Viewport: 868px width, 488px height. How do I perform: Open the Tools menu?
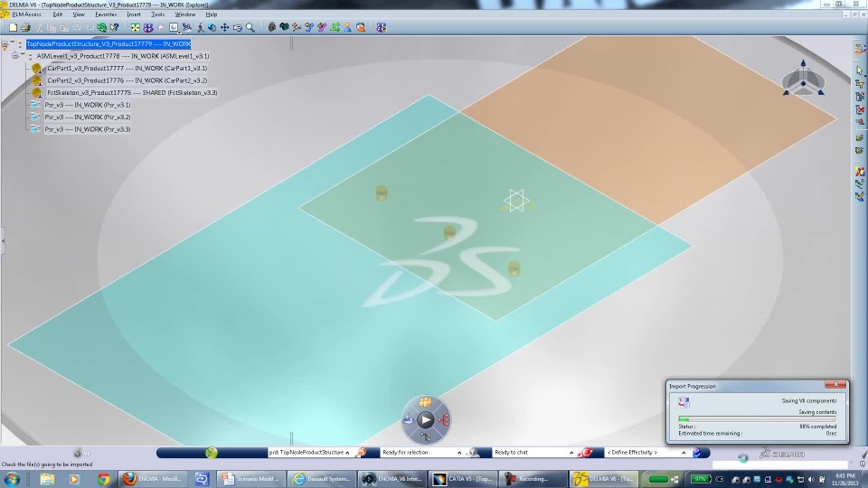157,14
